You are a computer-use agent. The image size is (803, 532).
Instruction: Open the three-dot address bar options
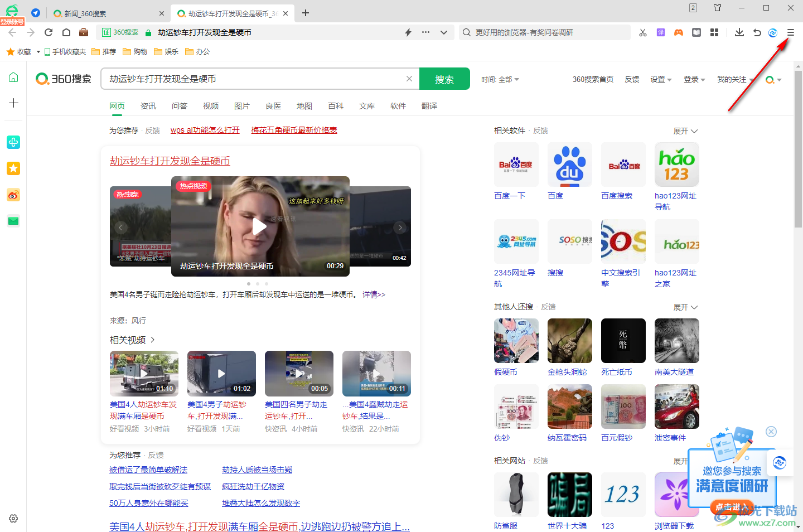coord(426,32)
